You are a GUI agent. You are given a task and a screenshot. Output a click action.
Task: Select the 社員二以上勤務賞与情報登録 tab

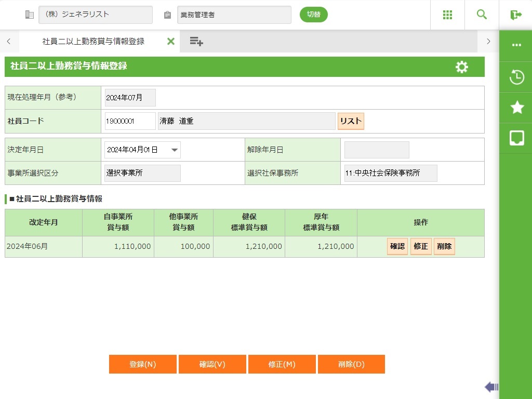pos(94,42)
